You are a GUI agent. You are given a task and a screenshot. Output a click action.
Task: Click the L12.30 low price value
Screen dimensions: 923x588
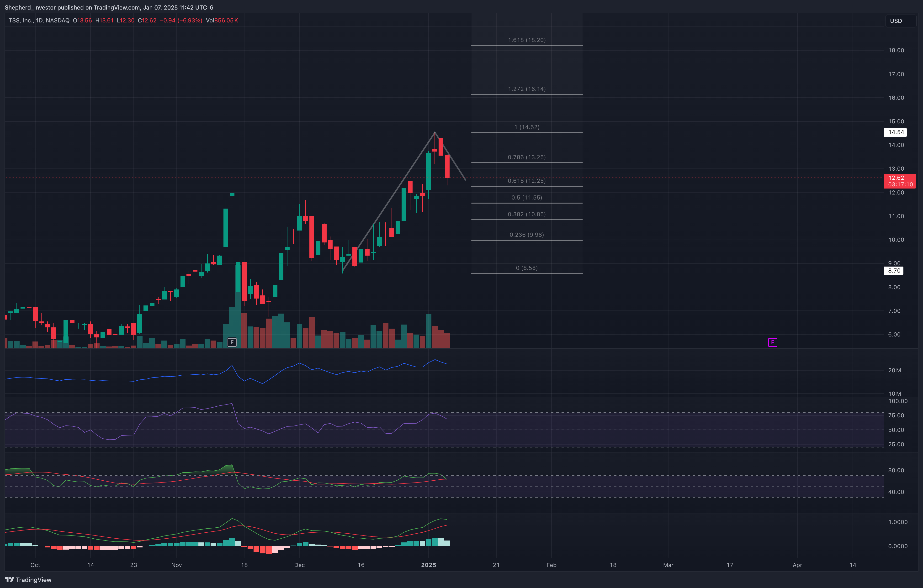(x=125, y=20)
